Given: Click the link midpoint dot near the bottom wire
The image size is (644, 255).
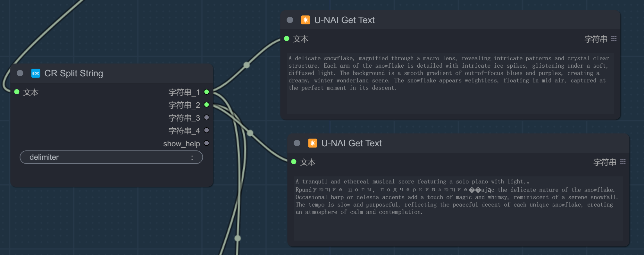Looking at the screenshot, I should click(x=238, y=238).
